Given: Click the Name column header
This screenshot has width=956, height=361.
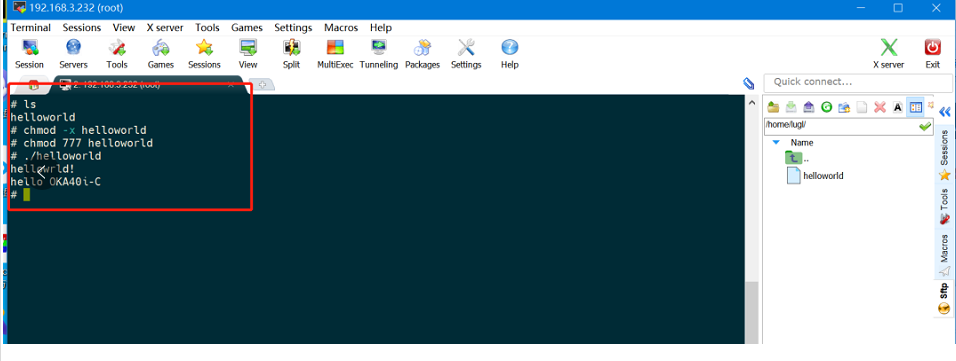Looking at the screenshot, I should pos(802,142).
